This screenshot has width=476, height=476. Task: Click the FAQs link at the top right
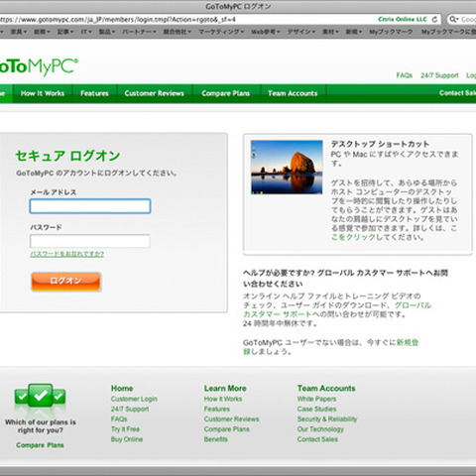[405, 75]
